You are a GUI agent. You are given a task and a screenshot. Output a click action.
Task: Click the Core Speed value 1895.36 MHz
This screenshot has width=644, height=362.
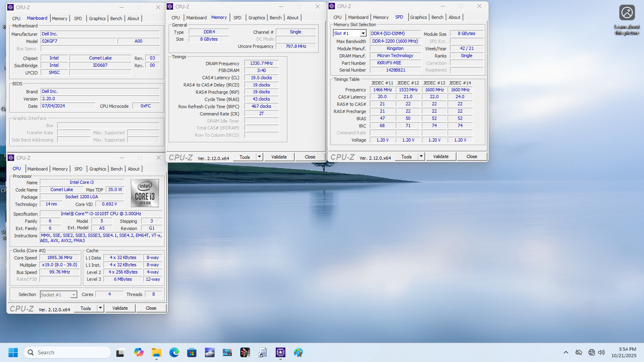coord(60,257)
